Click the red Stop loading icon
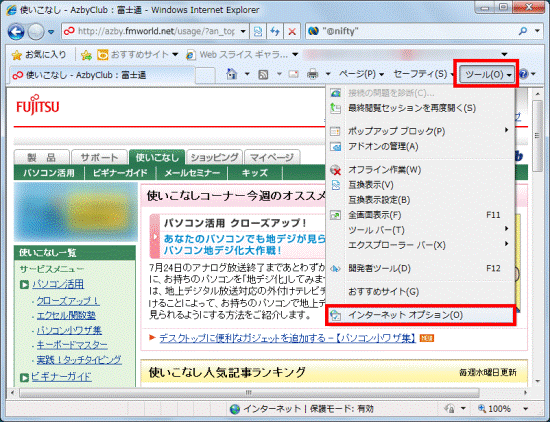This screenshot has width=550, height=422. (292, 32)
